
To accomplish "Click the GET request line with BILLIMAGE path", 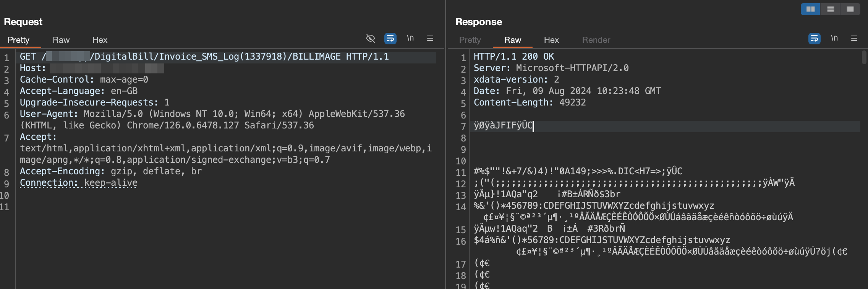I will (x=204, y=57).
